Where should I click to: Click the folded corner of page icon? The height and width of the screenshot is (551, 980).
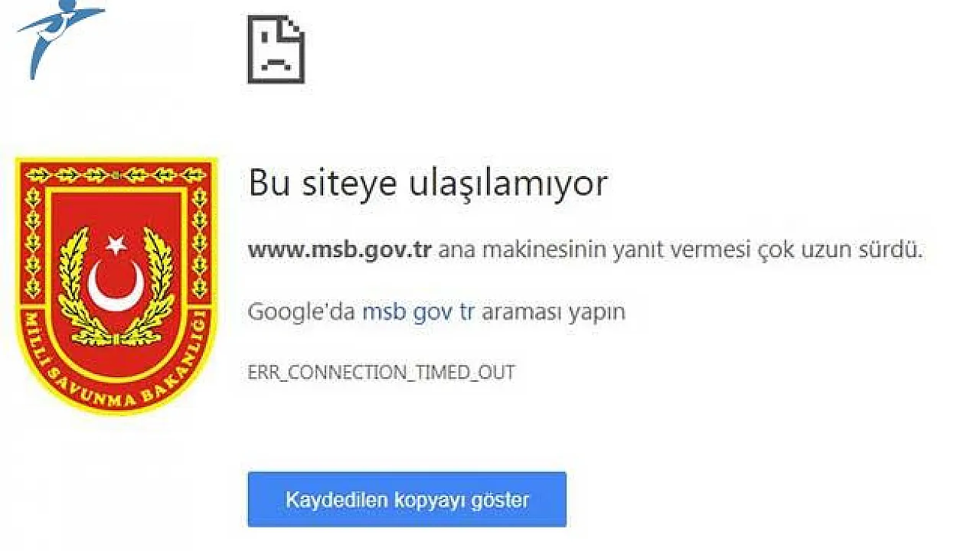[293, 27]
